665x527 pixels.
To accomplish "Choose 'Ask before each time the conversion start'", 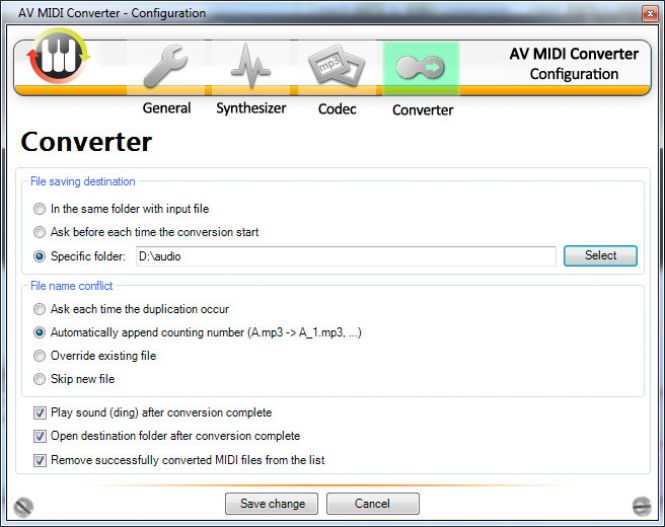I will (x=39, y=232).
